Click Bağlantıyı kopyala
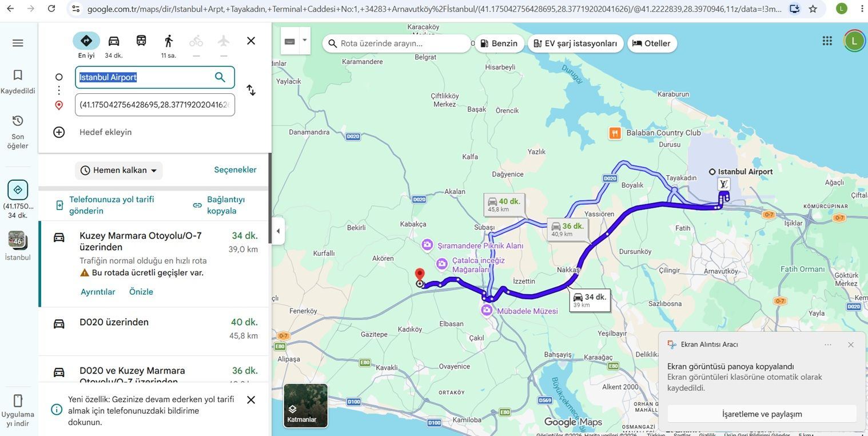The image size is (868, 436). click(219, 205)
